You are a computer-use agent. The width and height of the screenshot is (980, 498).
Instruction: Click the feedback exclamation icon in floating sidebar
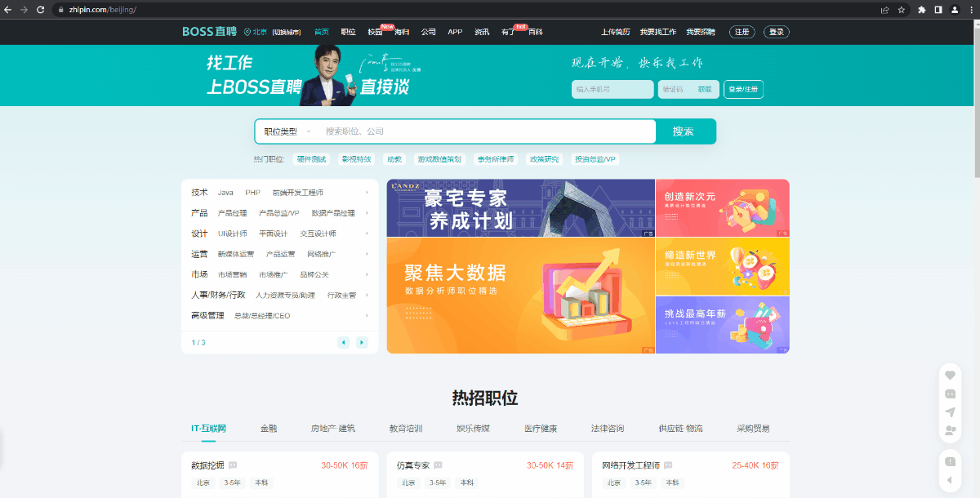pos(950,461)
